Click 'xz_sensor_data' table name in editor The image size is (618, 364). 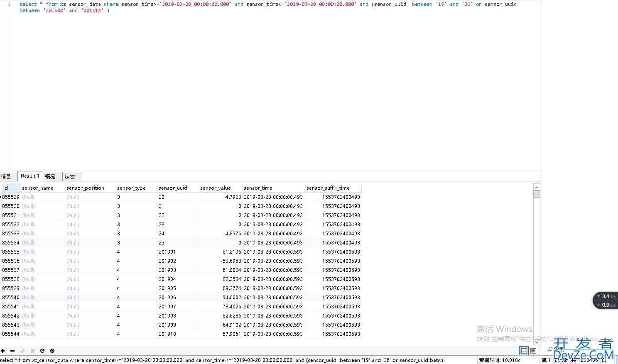tap(81, 4)
